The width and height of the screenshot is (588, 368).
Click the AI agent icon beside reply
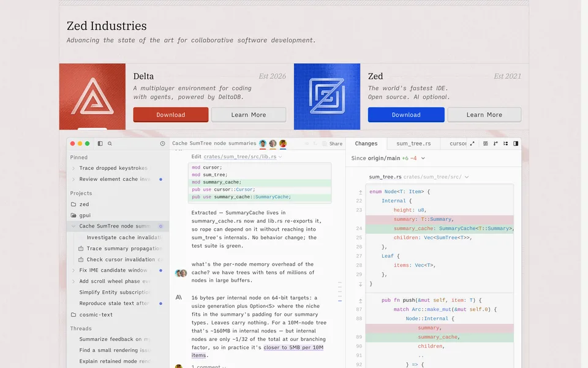(x=179, y=297)
